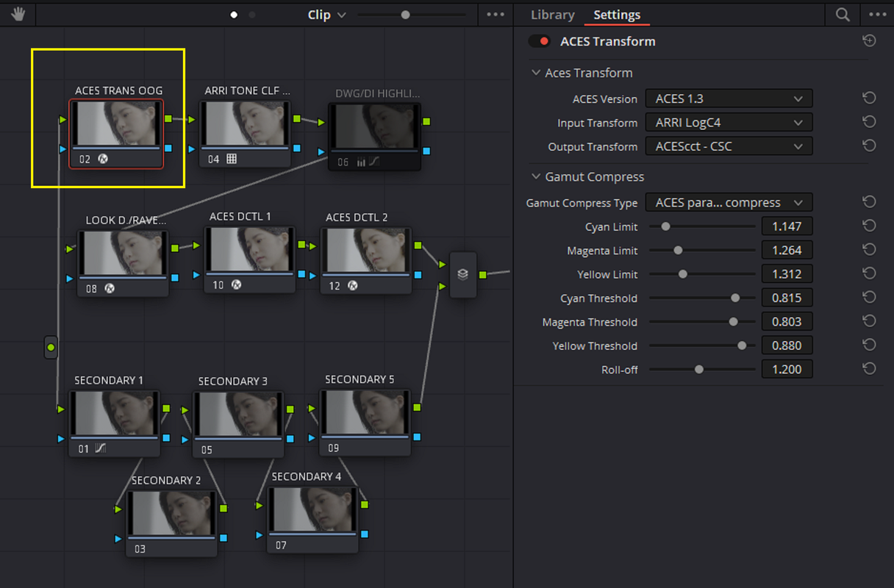The width and height of the screenshot is (894, 588).
Task: Reset the Roll-off value
Action: (x=869, y=369)
